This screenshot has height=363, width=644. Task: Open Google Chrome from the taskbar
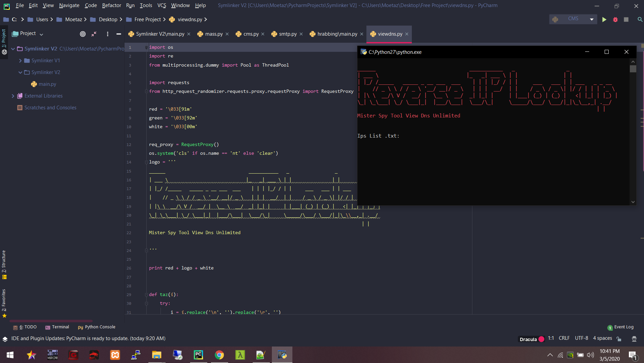point(219,355)
